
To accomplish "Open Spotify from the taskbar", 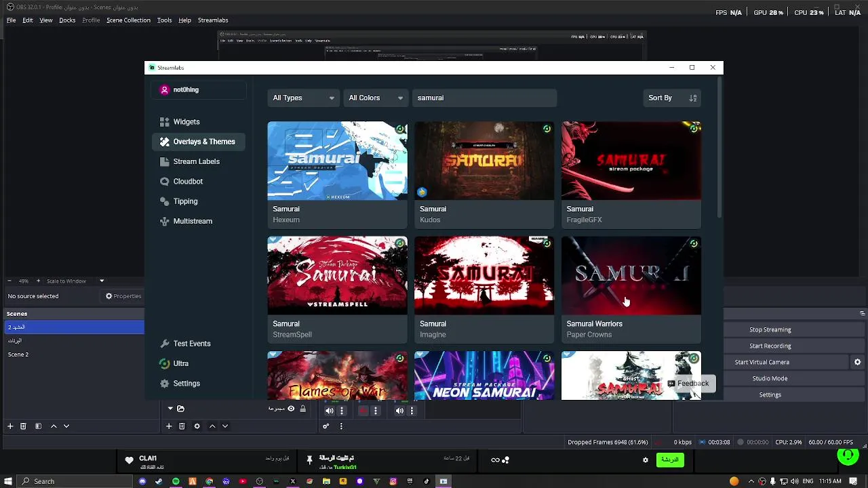I will 176,481.
